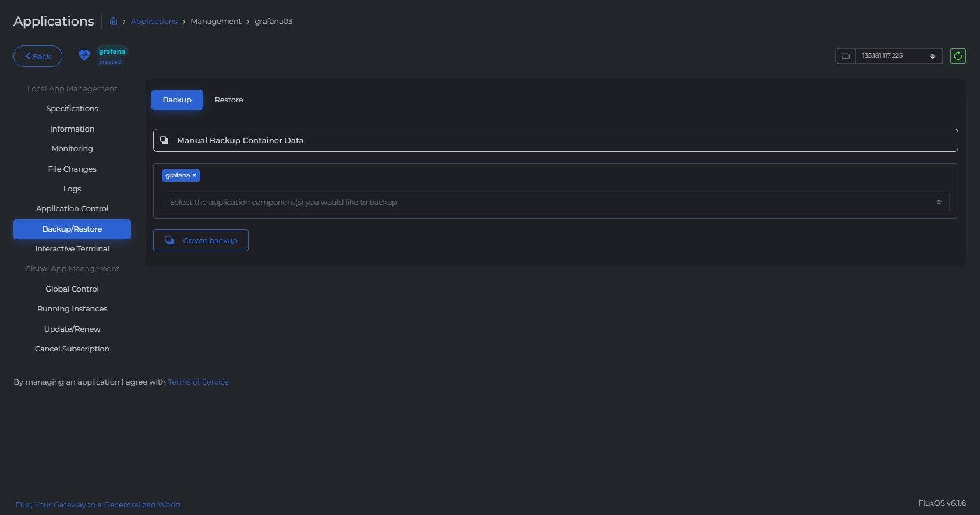Viewport: 980px width, 515px height.
Task: Open the IP address 135.181.117.225 dropdown
Action: 898,56
